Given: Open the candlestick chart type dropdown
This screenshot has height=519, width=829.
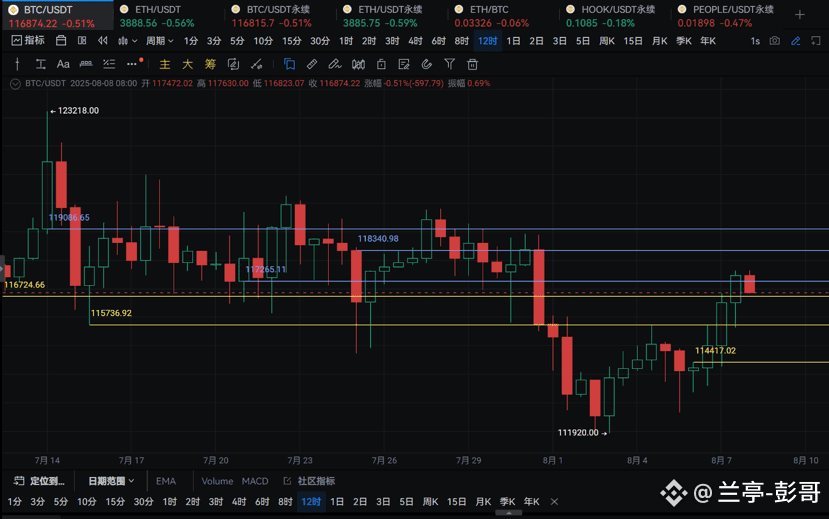Looking at the screenshot, I should pyautogui.click(x=127, y=41).
